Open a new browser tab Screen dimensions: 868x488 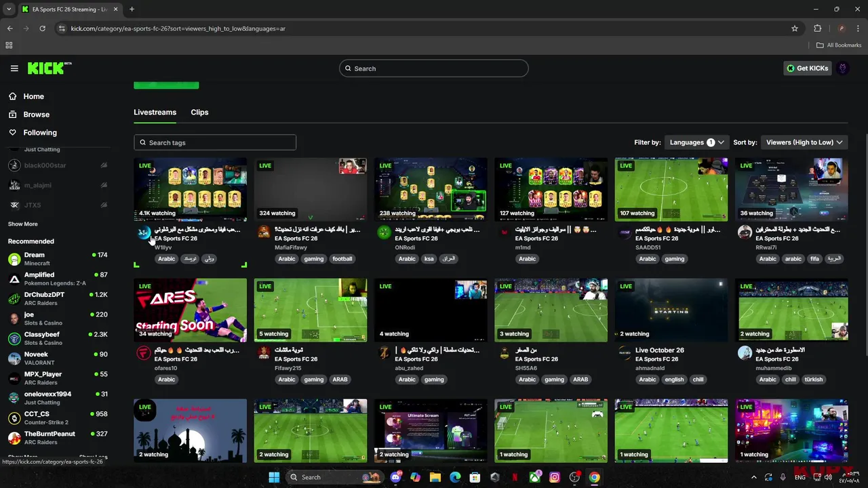tap(132, 9)
